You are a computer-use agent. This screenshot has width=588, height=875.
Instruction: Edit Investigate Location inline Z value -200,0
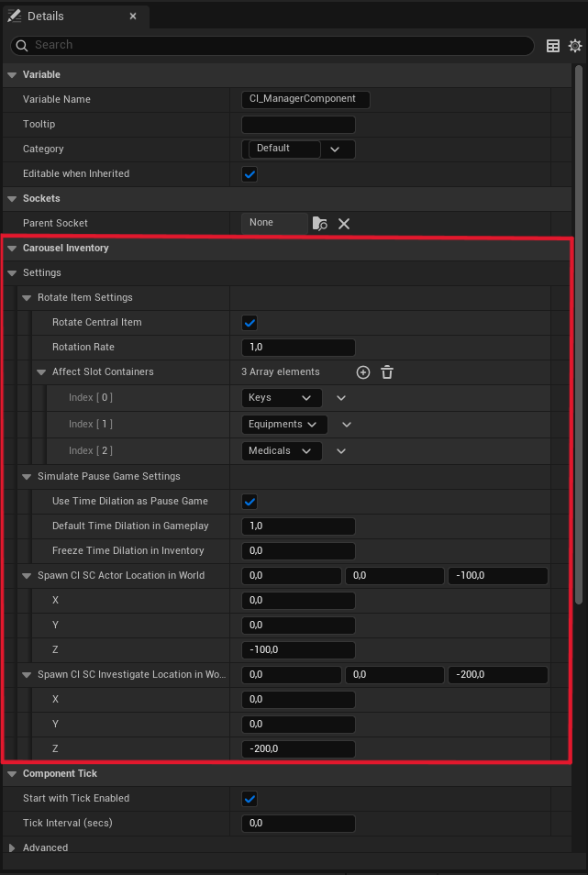click(x=497, y=675)
